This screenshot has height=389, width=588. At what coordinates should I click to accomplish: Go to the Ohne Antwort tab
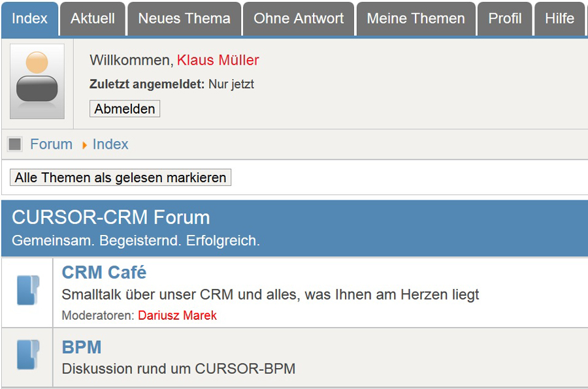pyautogui.click(x=299, y=19)
